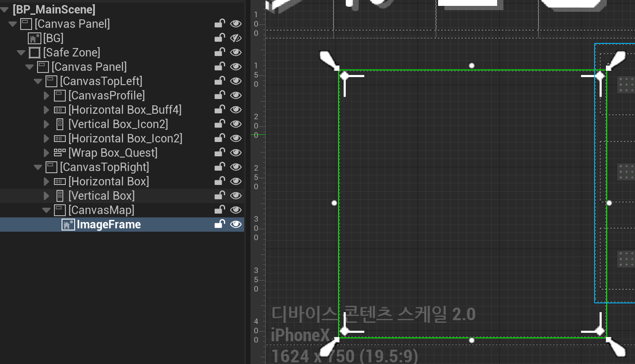The height and width of the screenshot is (364, 635).
Task: Toggle visibility of top-level Canvas Panel
Action: click(x=236, y=24)
